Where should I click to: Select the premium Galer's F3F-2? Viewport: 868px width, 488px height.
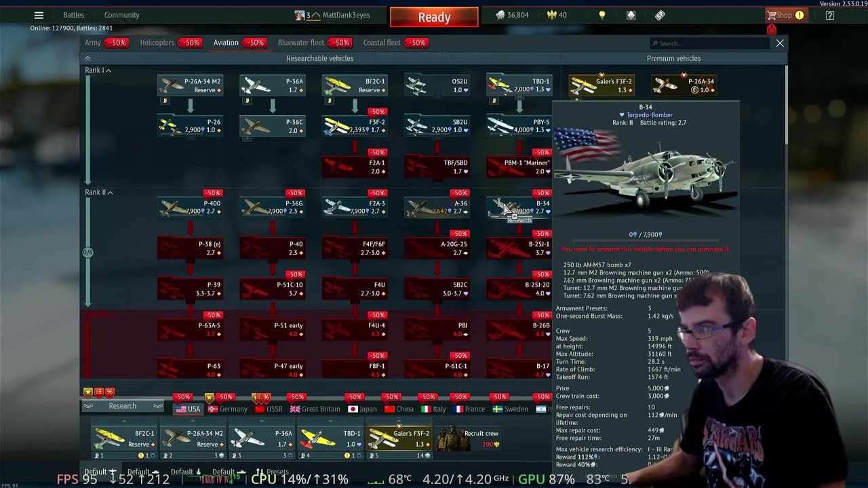601,85
